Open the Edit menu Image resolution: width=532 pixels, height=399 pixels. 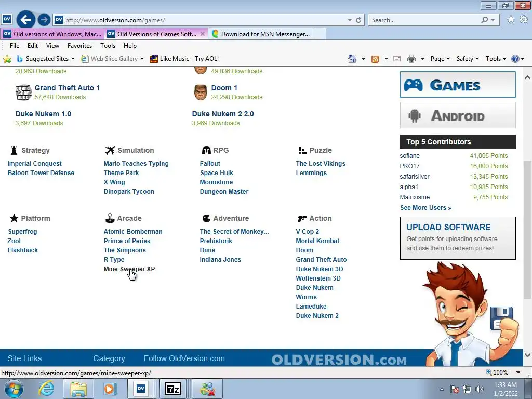coord(33,46)
